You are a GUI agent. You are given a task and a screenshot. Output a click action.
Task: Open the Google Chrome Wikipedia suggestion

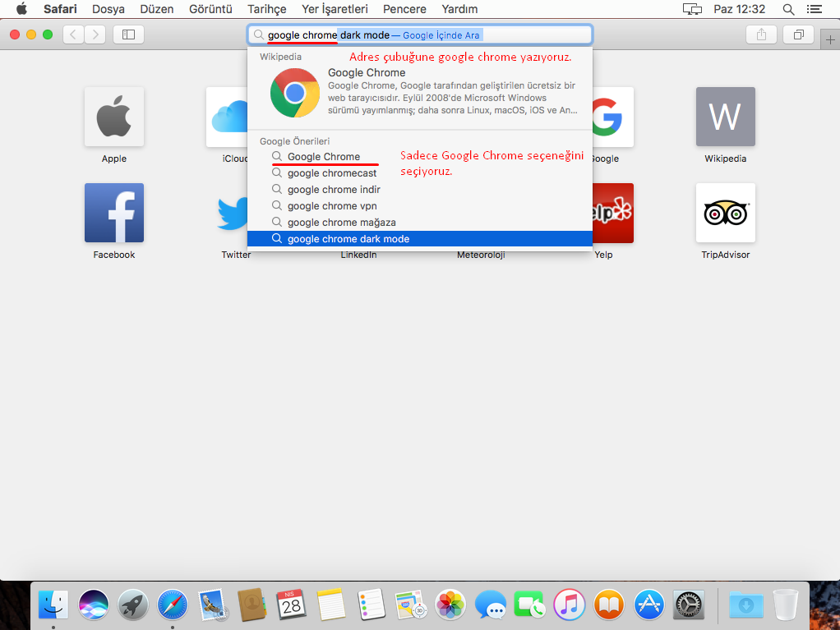coord(420,92)
